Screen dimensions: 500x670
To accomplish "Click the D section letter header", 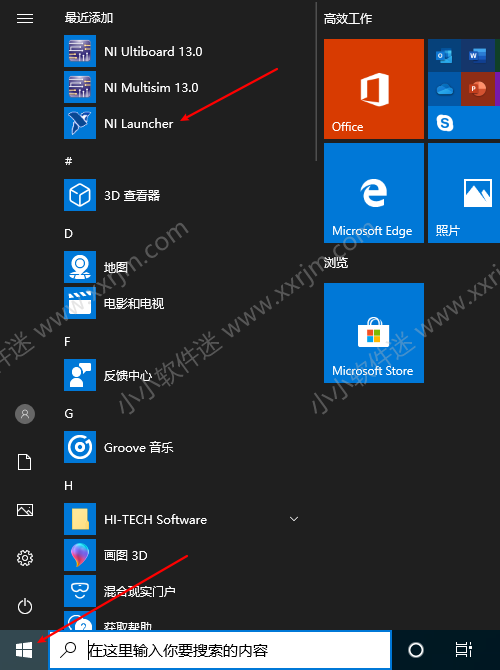I will pyautogui.click(x=68, y=233).
